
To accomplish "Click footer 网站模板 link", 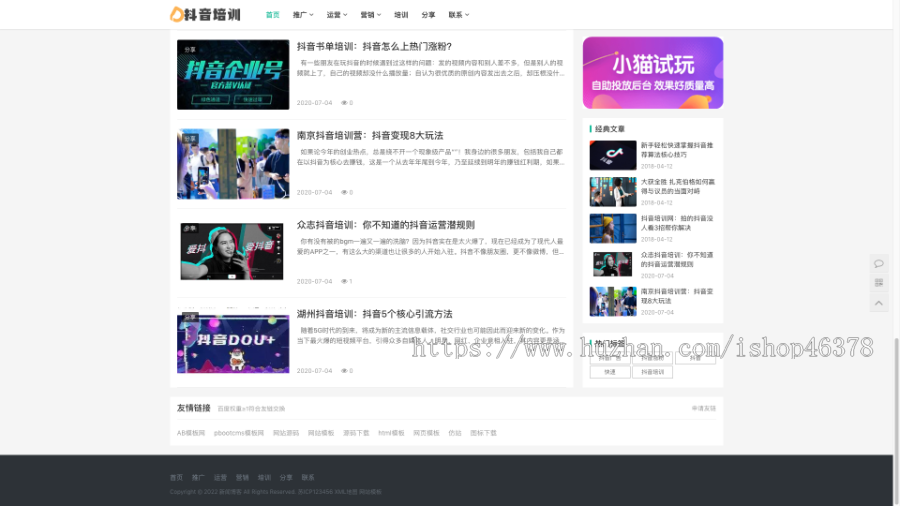I will click(x=370, y=492).
